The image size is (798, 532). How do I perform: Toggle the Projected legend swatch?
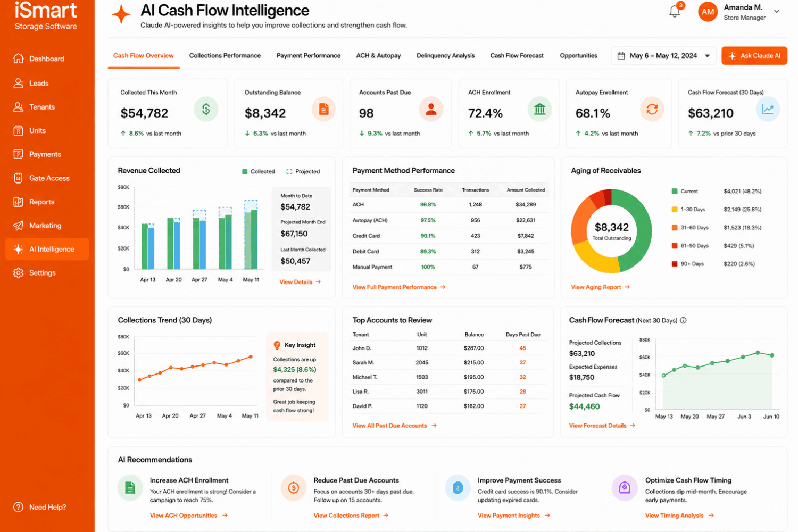pyautogui.click(x=289, y=172)
